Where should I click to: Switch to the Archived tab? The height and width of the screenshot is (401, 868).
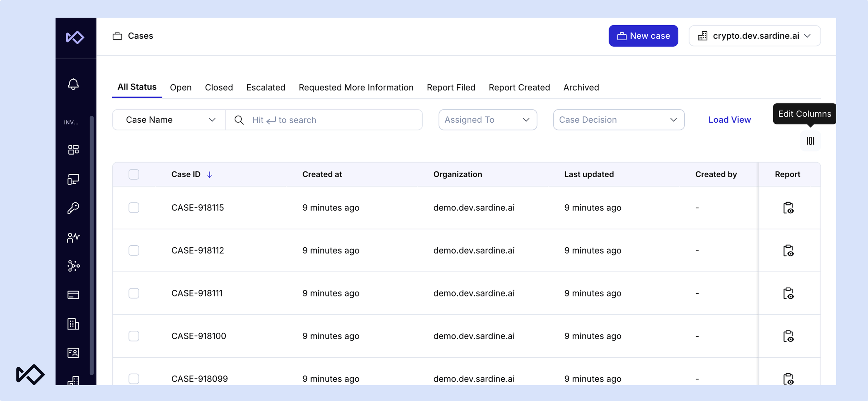(581, 87)
